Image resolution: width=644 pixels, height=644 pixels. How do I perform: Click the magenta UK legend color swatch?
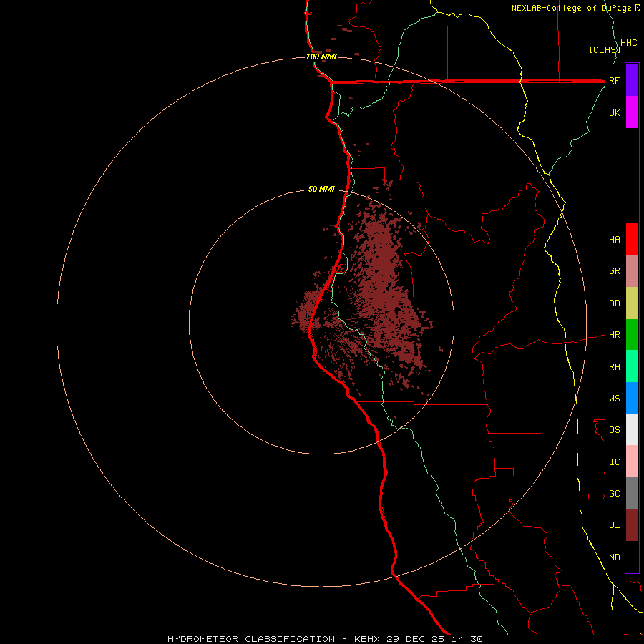632,112
